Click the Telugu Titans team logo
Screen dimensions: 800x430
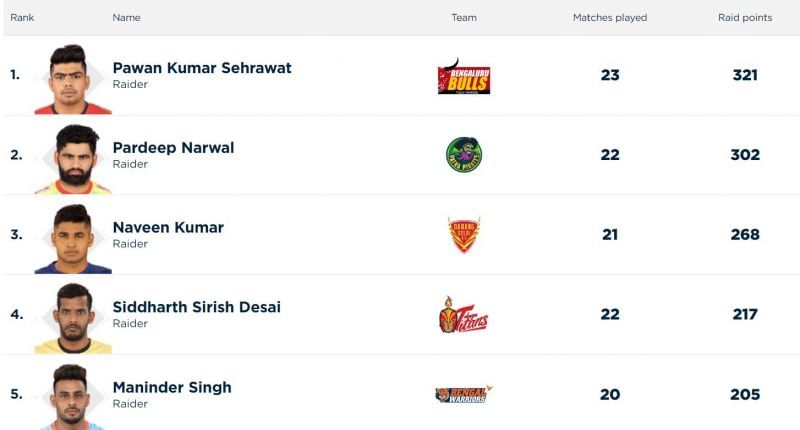pos(464,315)
